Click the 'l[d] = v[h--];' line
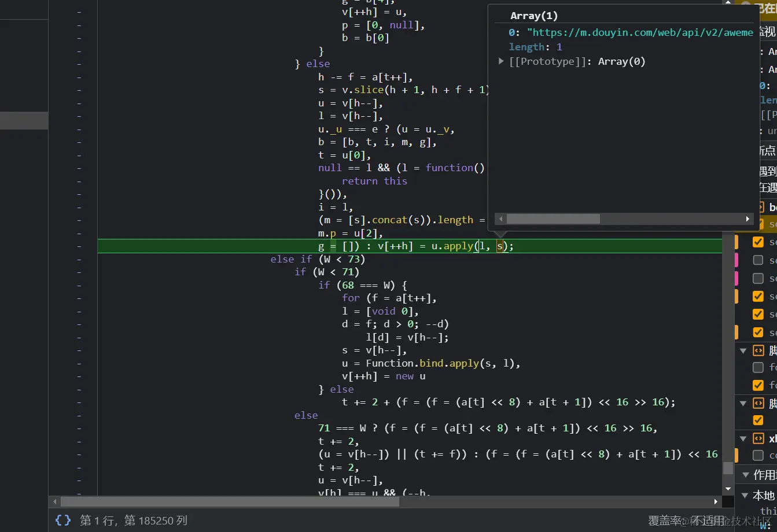 [x=407, y=337]
